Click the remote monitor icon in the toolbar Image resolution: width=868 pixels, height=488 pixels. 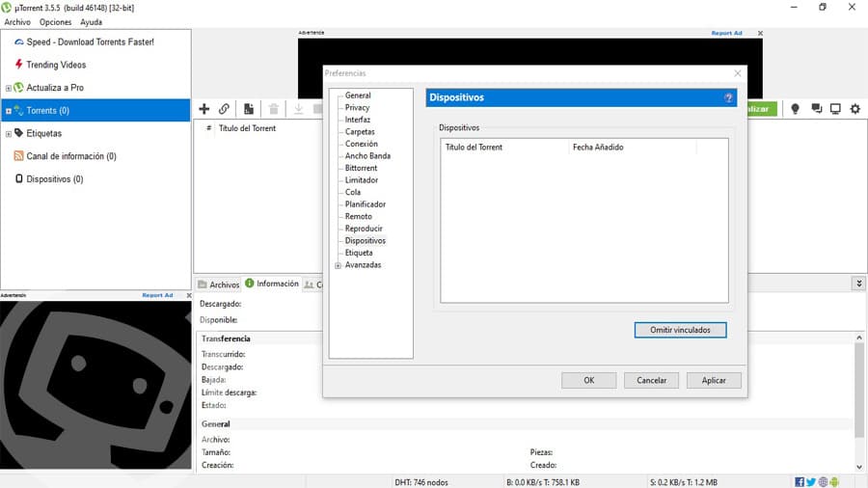tap(835, 109)
